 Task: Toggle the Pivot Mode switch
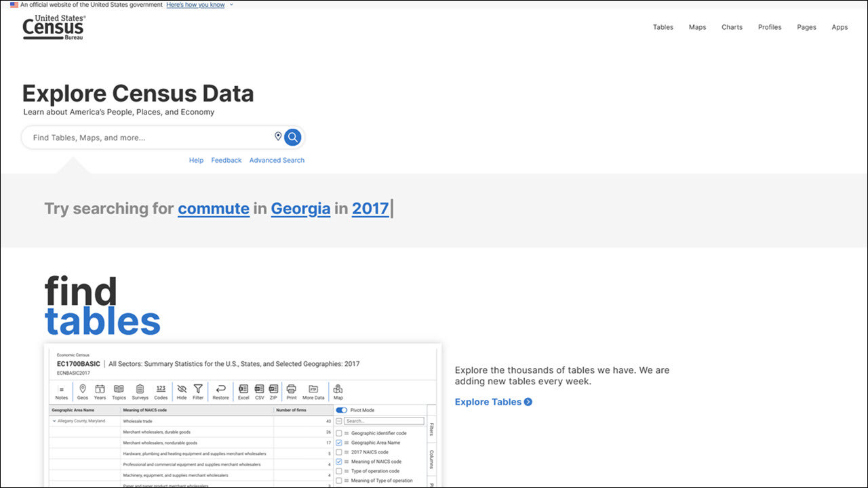click(341, 410)
